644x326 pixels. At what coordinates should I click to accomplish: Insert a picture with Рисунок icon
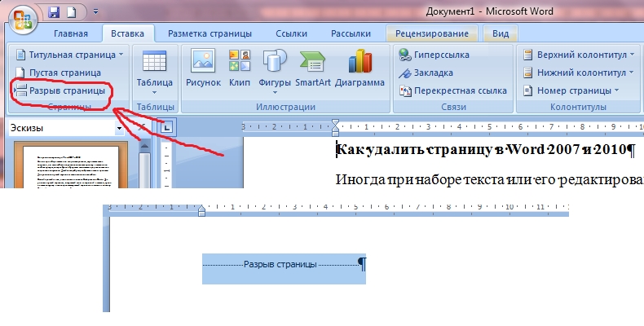(x=203, y=68)
